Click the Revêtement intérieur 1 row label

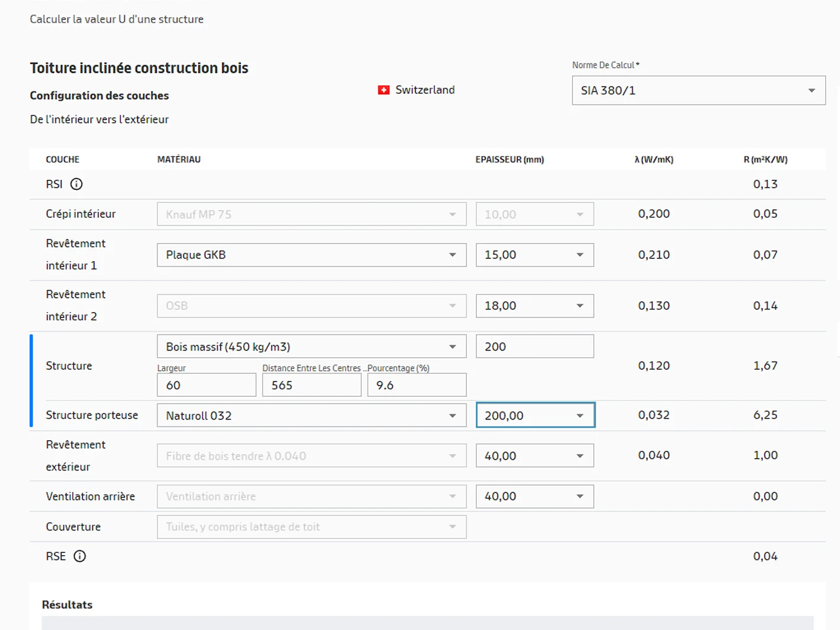coord(75,254)
